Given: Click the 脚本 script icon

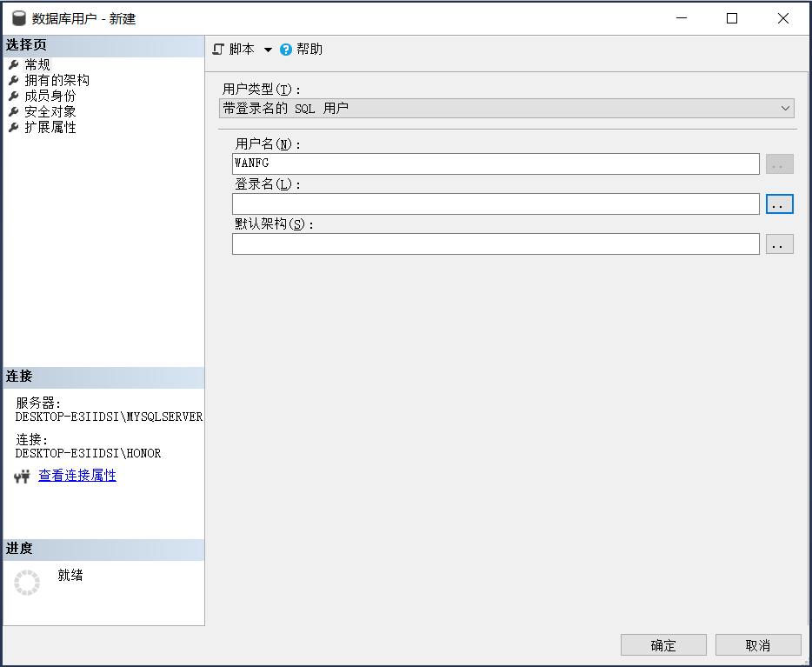Looking at the screenshot, I should point(218,50).
